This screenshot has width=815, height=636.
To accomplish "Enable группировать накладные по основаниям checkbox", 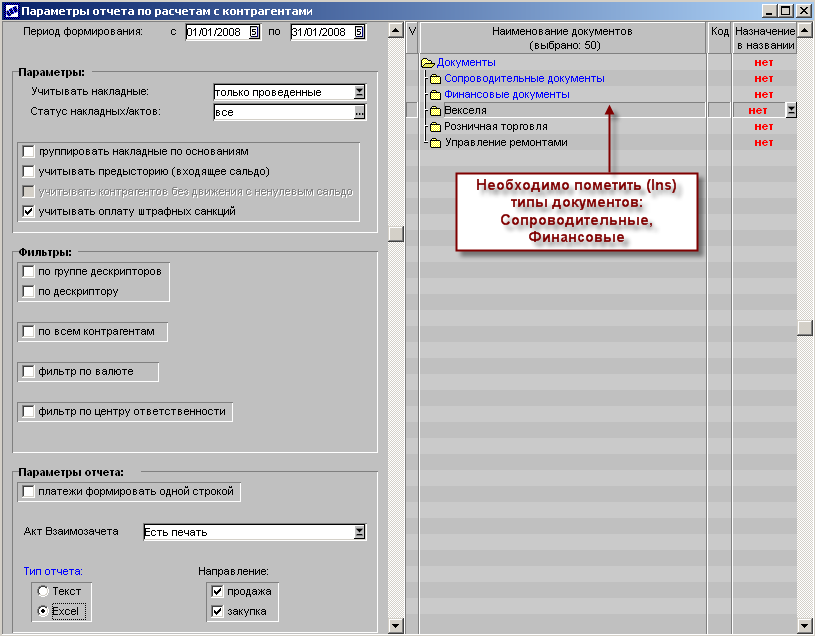I will [x=29, y=152].
